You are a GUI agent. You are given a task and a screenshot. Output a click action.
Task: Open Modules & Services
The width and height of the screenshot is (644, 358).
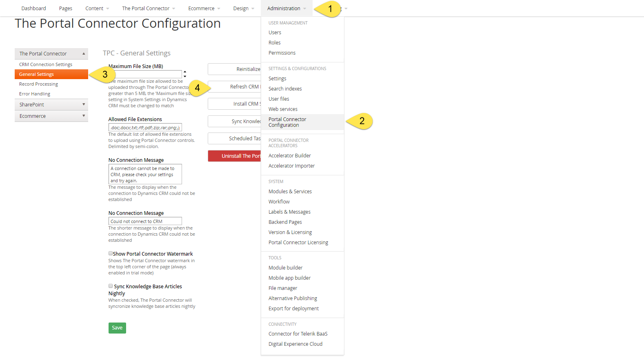[290, 192]
